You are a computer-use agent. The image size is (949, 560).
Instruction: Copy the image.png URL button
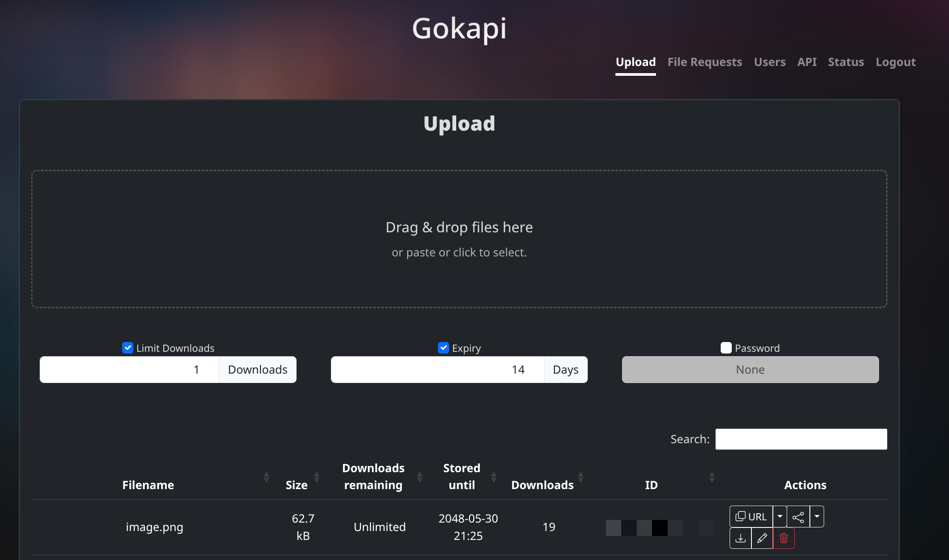click(x=751, y=517)
